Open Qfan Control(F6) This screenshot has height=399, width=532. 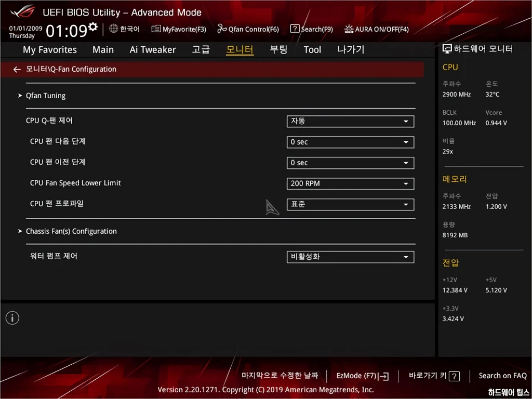(248, 29)
